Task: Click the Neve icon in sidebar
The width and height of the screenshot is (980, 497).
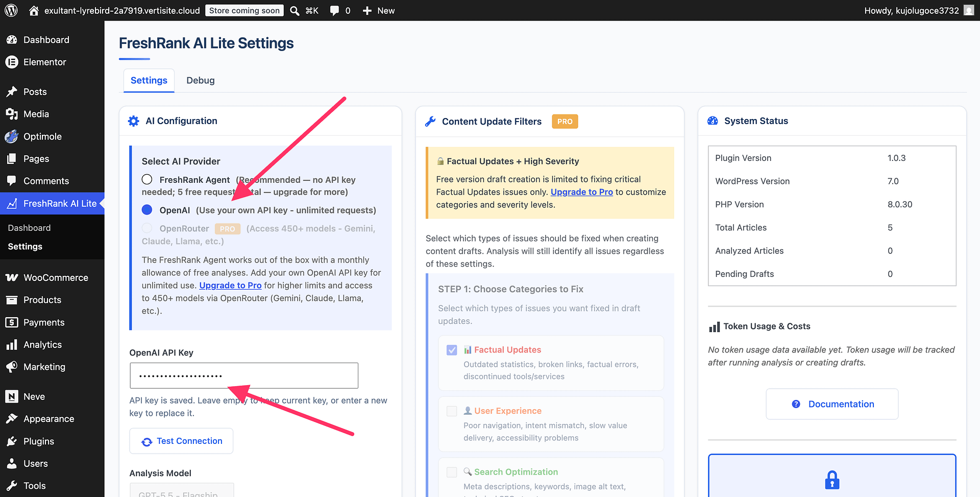Action: pos(12,396)
